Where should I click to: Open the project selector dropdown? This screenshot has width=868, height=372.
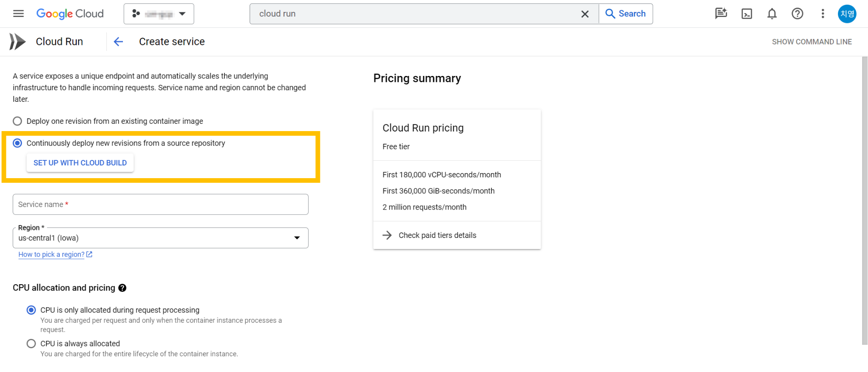159,14
